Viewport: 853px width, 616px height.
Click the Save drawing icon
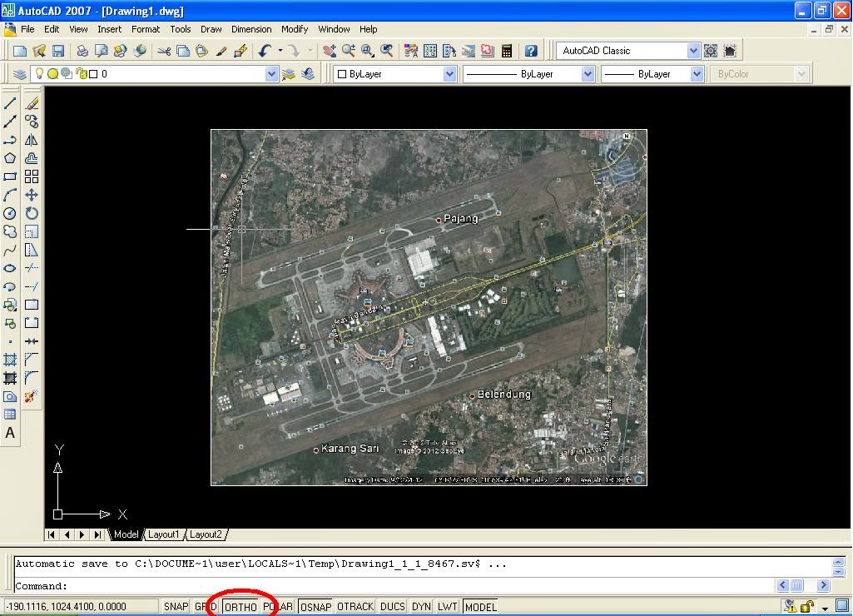point(58,51)
